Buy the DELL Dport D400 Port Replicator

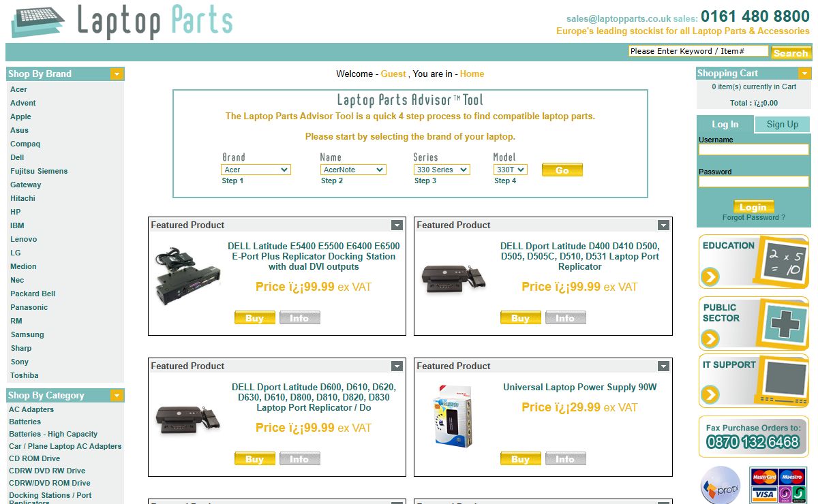click(x=520, y=318)
